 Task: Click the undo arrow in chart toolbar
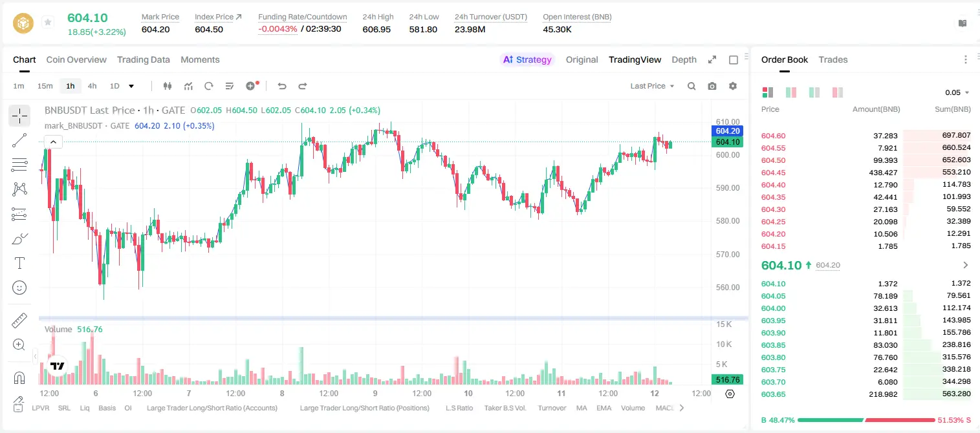[x=282, y=86]
